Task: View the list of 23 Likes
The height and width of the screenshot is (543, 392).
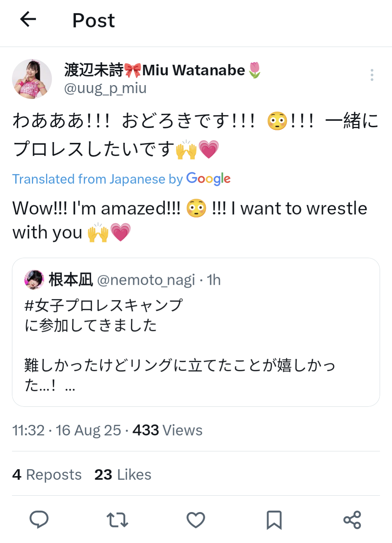Action: (x=123, y=475)
